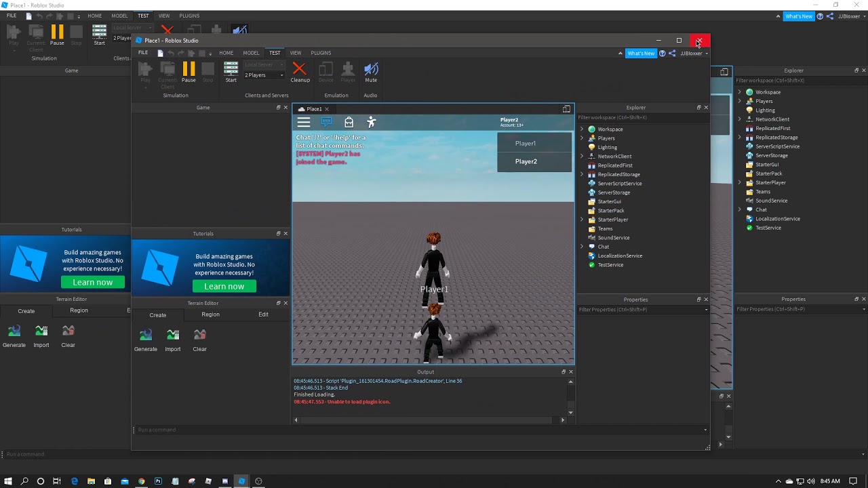Select Player2 in the player list
Viewport: 868px width, 488px height.
534,161
